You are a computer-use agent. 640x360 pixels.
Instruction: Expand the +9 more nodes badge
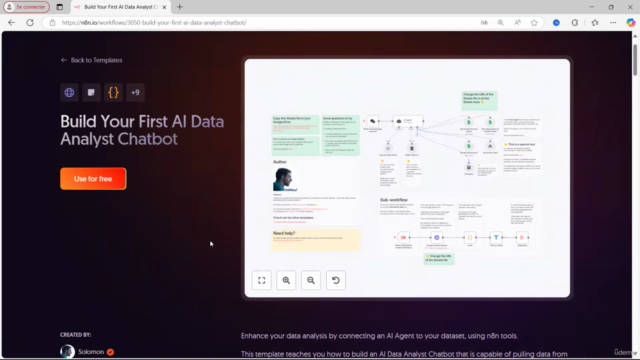(136, 93)
